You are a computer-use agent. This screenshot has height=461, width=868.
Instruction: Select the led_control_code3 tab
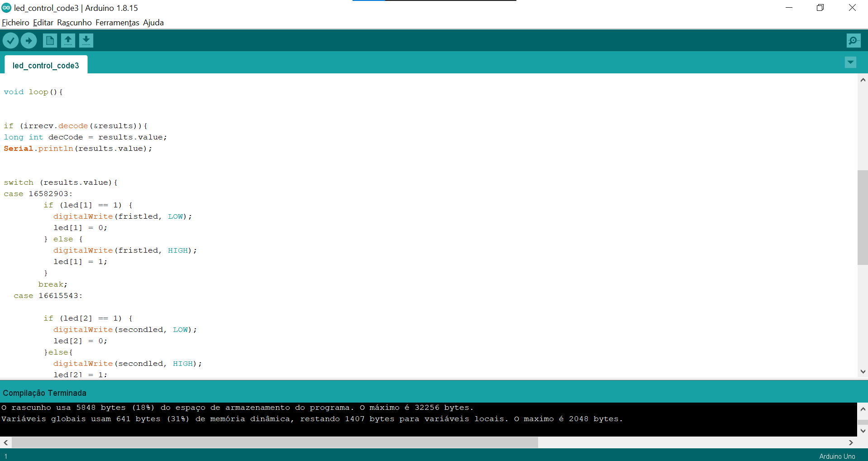(46, 65)
